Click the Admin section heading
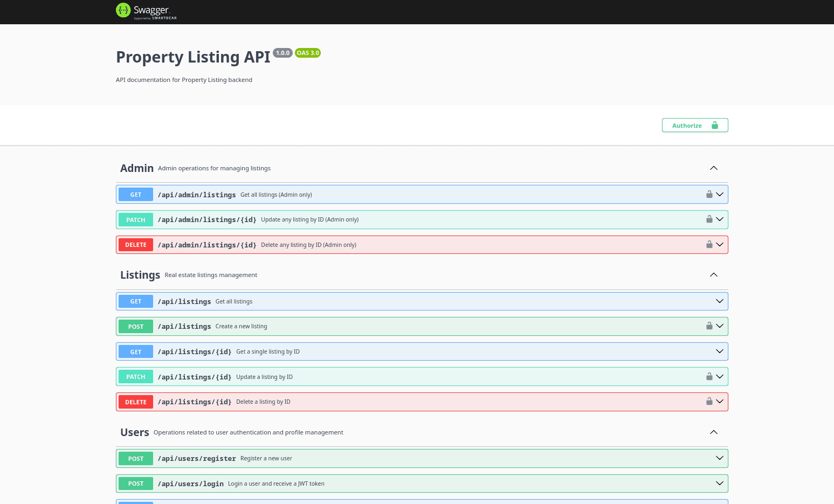This screenshot has width=834, height=504. 137,168
